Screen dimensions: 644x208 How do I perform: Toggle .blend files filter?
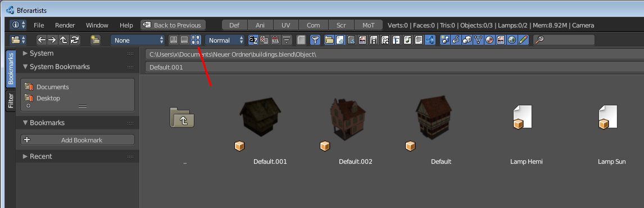(340, 40)
